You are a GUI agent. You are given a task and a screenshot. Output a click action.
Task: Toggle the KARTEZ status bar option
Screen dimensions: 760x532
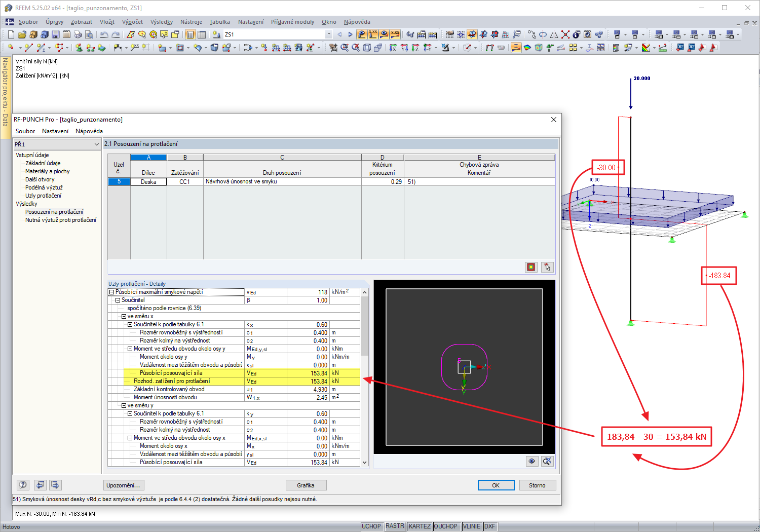coord(420,526)
